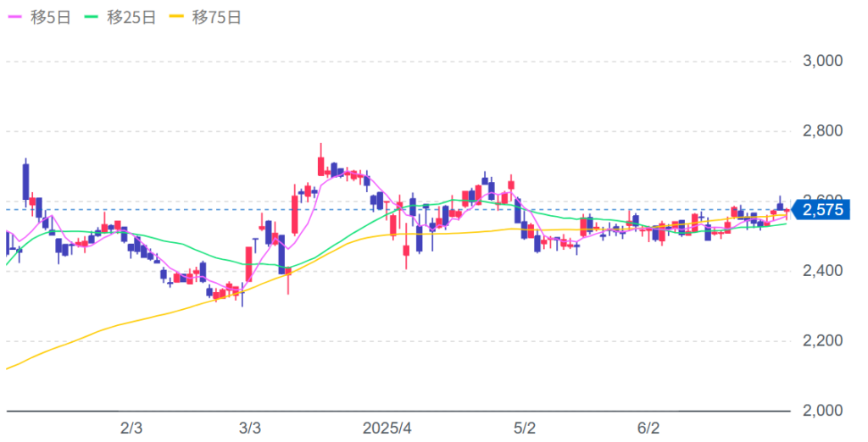Click the 3,000 price axis label

click(822, 61)
